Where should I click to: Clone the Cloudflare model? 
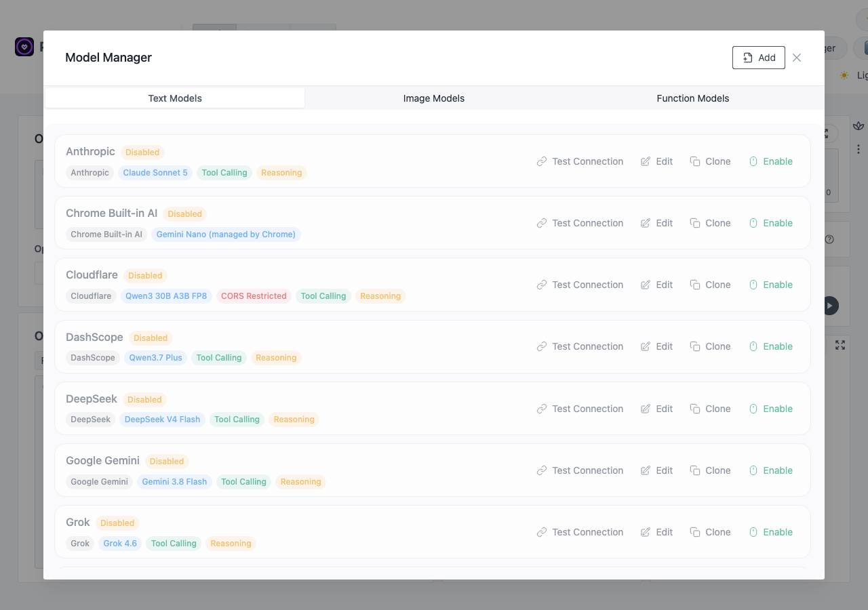tap(711, 285)
